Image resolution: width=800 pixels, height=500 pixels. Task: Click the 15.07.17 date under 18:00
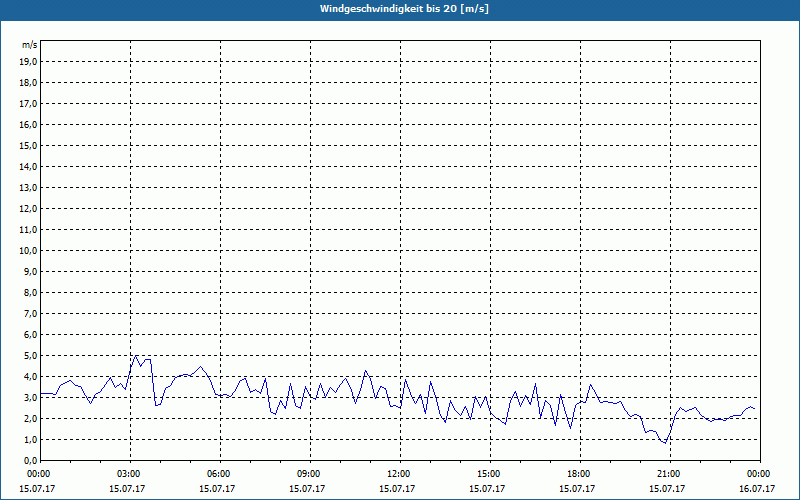point(577,489)
